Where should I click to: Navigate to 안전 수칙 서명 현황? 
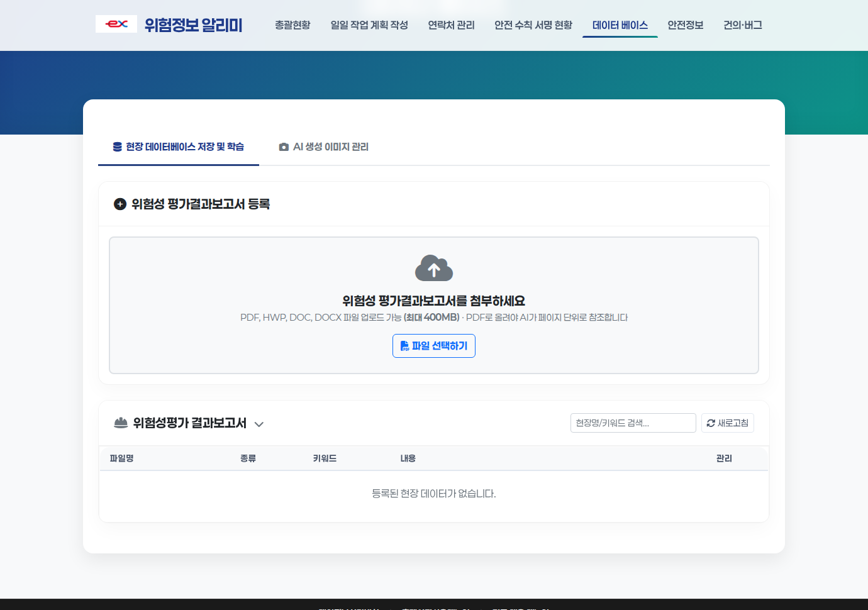pyautogui.click(x=533, y=25)
